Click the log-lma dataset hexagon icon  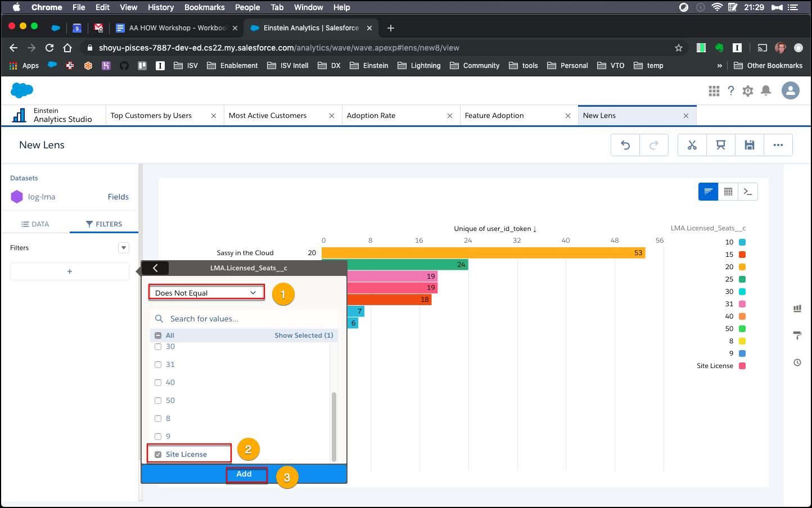pos(17,197)
